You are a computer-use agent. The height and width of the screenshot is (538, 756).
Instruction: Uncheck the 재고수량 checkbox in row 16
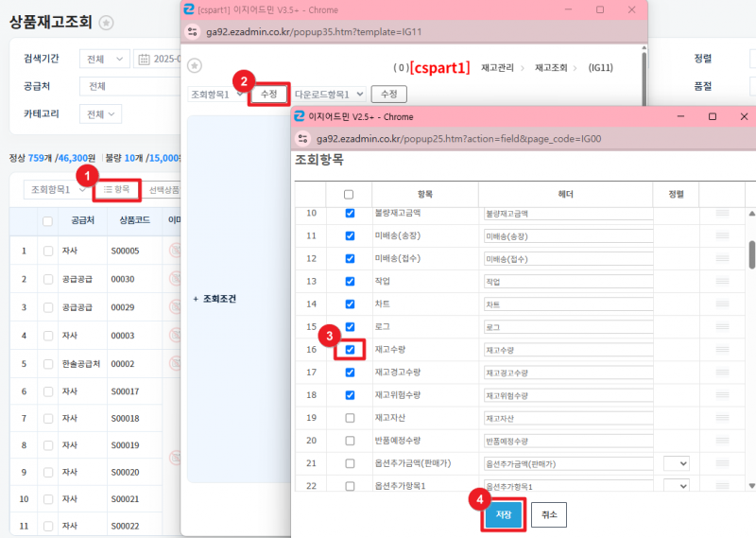tap(350, 350)
